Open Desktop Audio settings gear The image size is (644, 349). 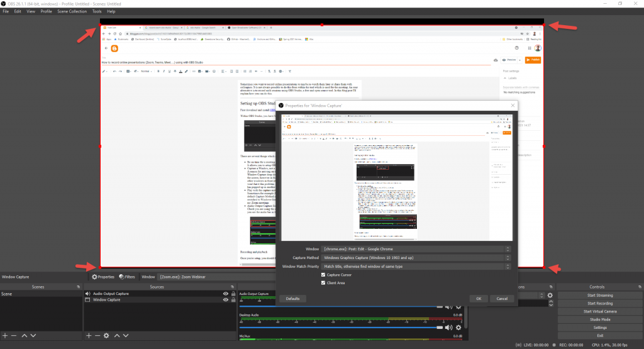458,327
